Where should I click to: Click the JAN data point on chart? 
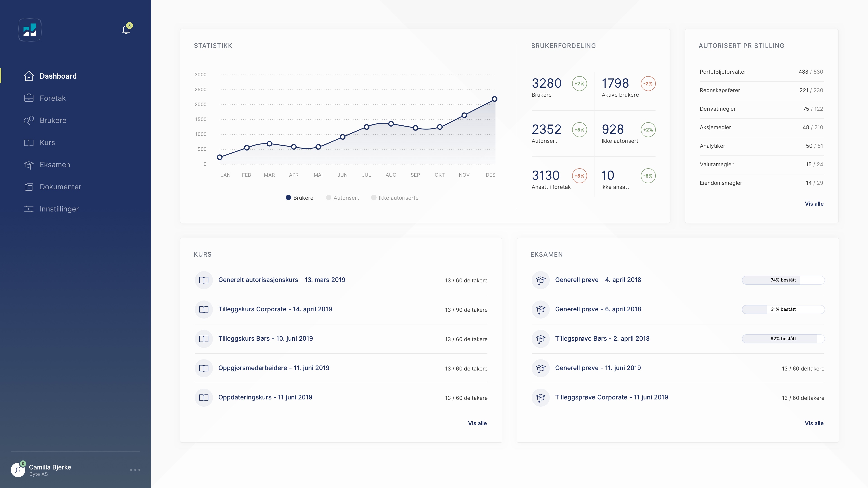point(220,157)
